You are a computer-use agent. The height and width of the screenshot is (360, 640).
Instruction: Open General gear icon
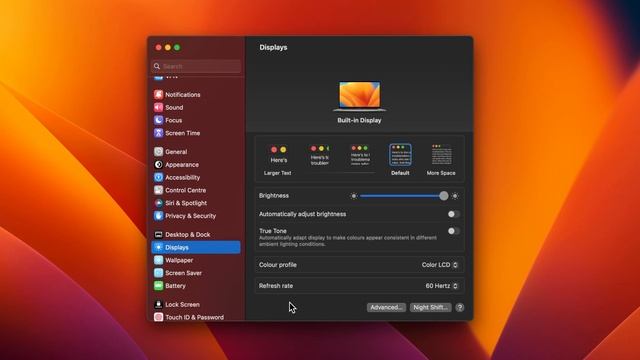158,152
